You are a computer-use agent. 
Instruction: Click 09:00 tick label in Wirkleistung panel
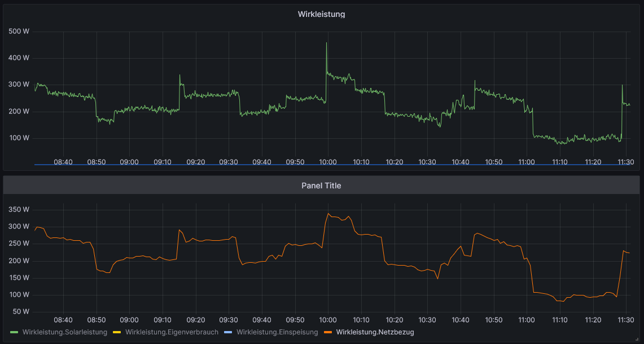point(129,162)
